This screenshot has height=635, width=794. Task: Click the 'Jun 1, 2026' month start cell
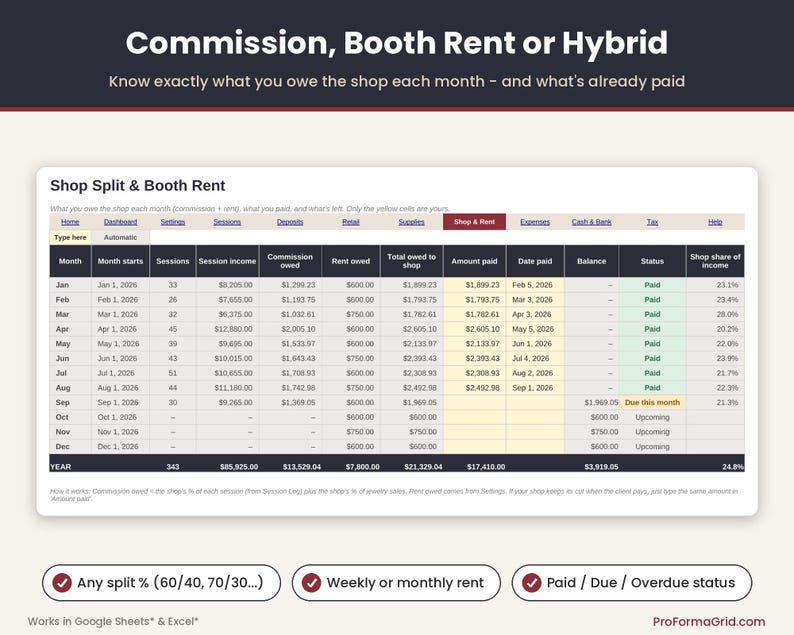click(121, 359)
